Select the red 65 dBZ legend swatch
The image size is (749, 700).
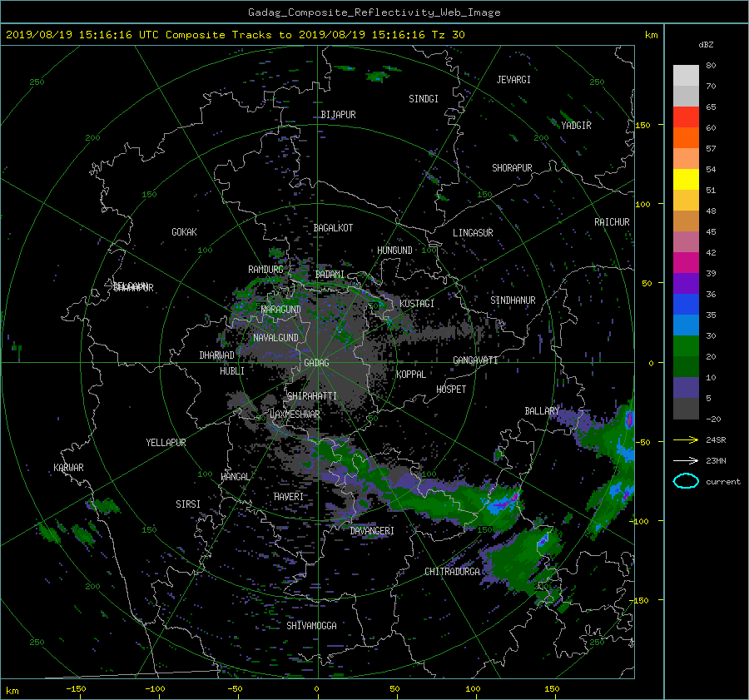point(686,117)
